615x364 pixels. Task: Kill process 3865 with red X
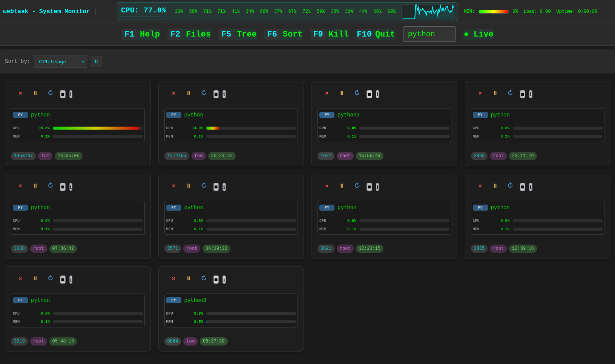pos(480,186)
